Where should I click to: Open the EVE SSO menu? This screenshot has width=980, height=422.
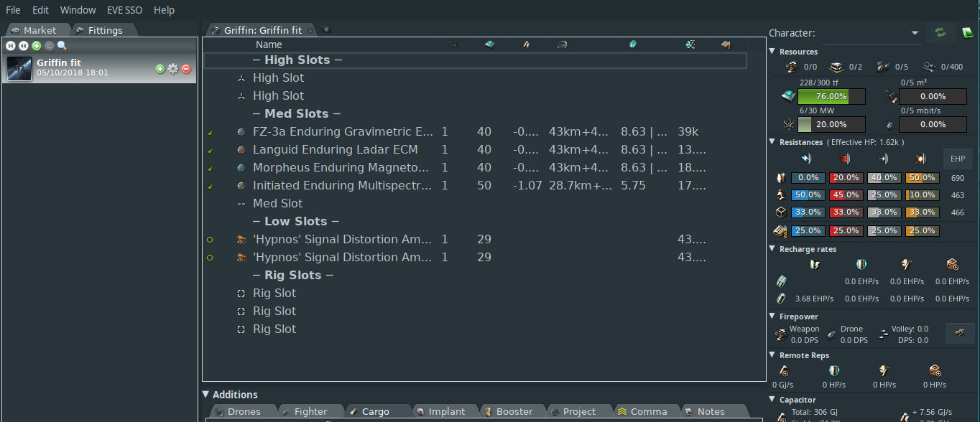pos(125,10)
